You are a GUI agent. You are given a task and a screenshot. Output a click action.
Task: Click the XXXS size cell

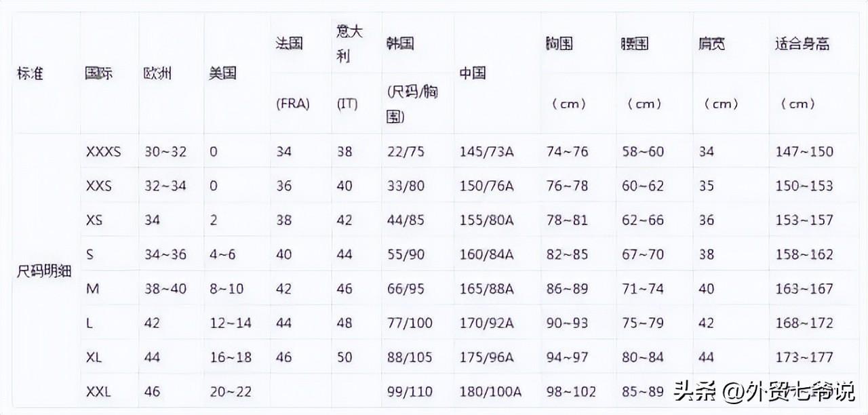pos(103,152)
